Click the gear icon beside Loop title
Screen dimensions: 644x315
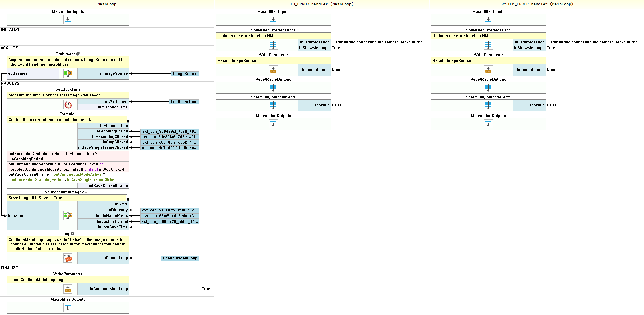pos(73,234)
